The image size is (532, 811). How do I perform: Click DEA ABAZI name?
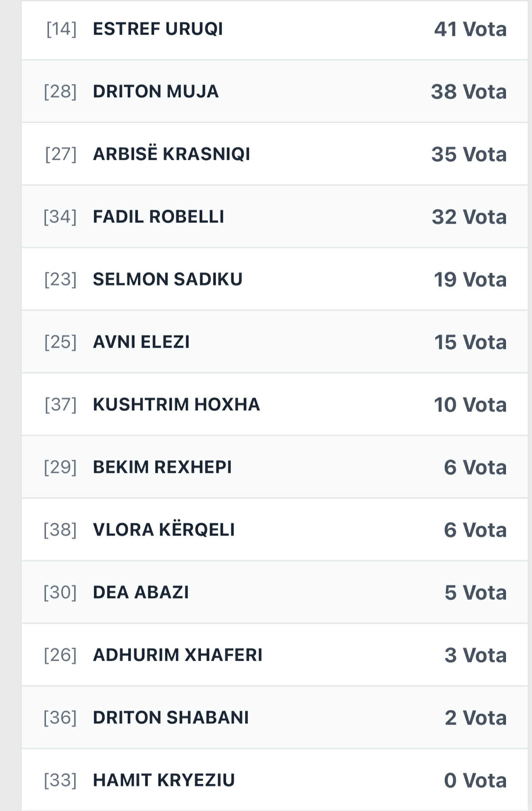pos(141,592)
